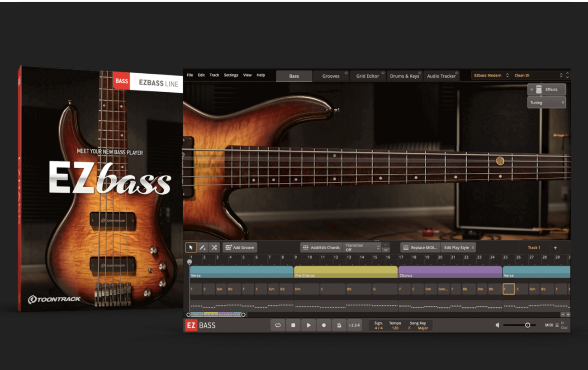The height and width of the screenshot is (370, 588).
Task: Open the MIDI menu
Action: tap(551, 325)
